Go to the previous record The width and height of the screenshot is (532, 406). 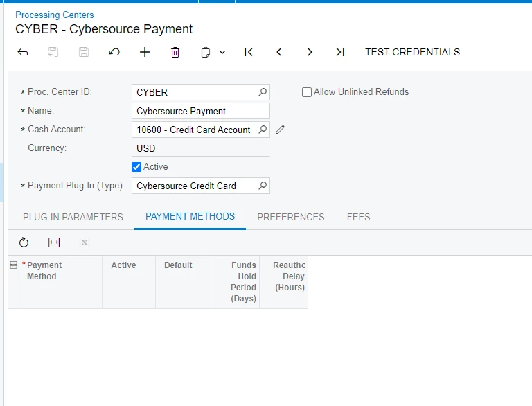279,52
